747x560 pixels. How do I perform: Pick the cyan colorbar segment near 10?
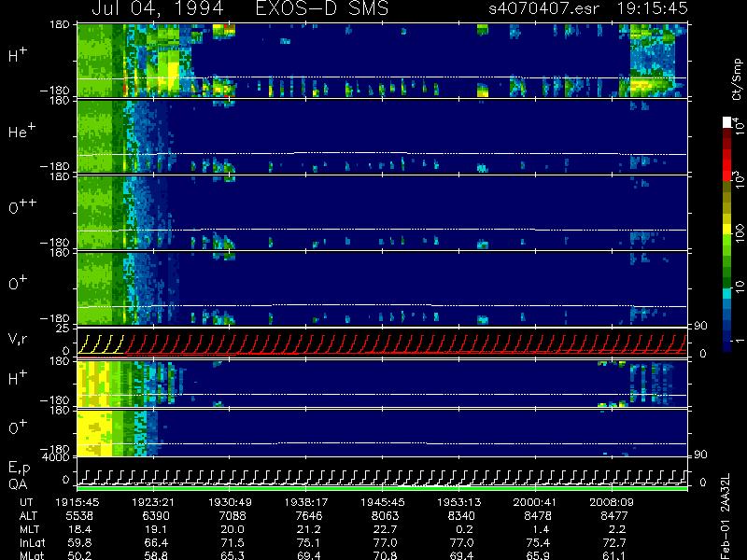(x=727, y=293)
